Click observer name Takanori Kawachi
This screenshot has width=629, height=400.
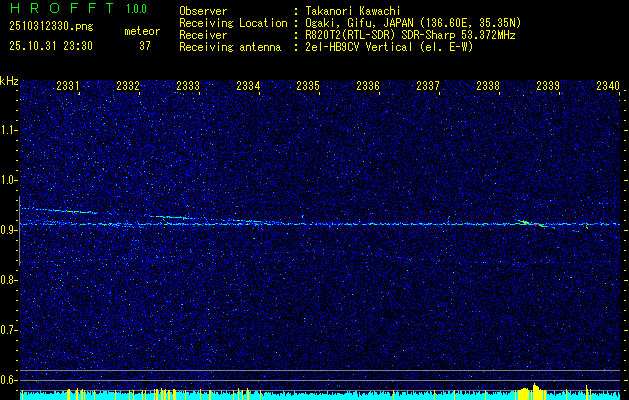point(353,11)
